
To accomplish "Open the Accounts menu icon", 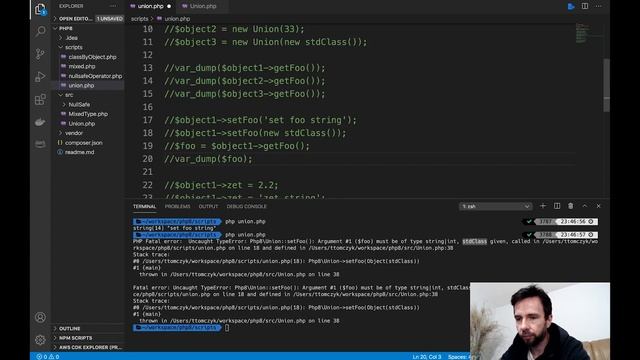I will pyautogui.click(x=40, y=317).
